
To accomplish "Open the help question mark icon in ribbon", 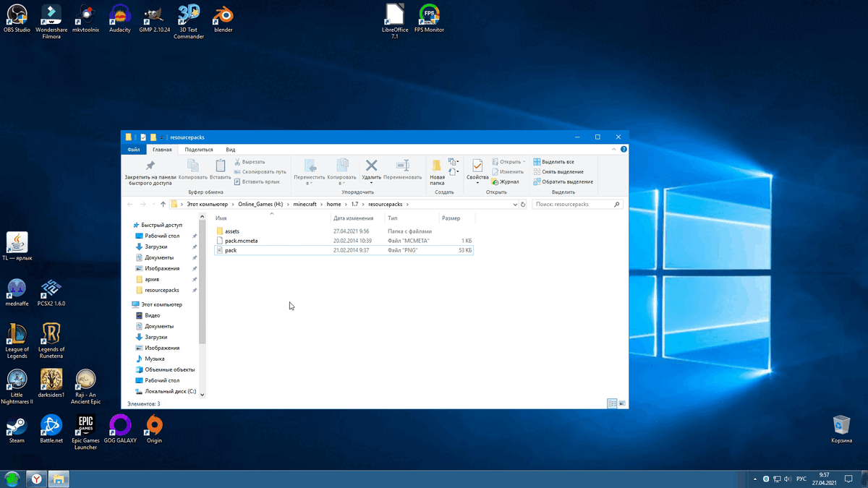I will [x=624, y=150].
